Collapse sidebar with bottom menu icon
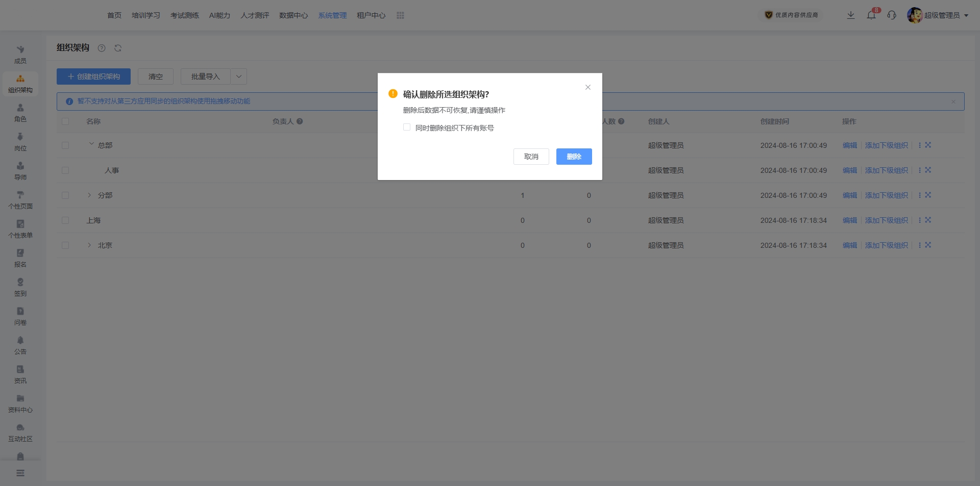The height and width of the screenshot is (486, 980). click(20, 473)
